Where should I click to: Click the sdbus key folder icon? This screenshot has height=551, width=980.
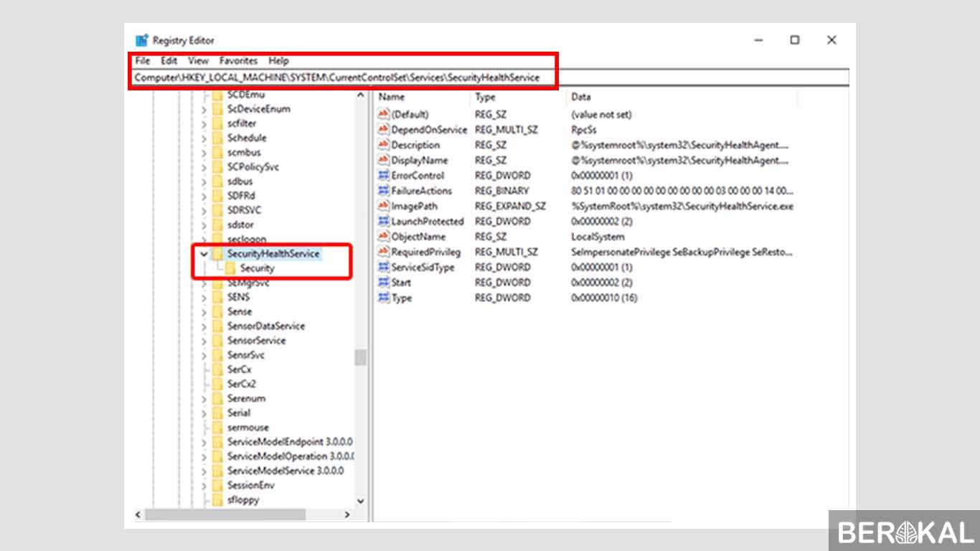point(217,182)
